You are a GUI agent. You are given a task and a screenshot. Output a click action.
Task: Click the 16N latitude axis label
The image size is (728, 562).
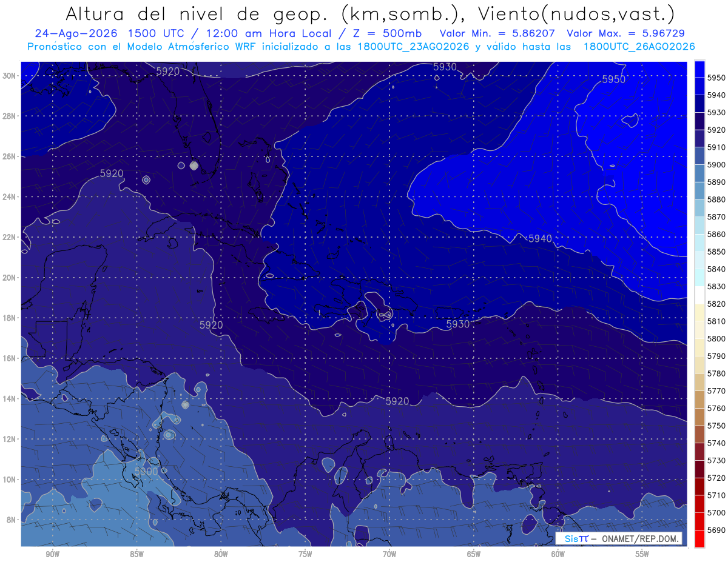tap(9, 358)
